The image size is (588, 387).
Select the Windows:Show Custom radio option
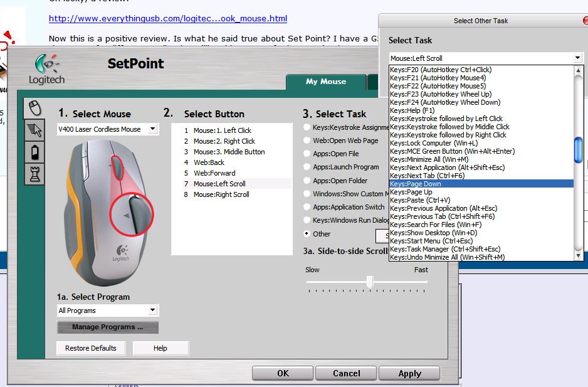pos(307,194)
